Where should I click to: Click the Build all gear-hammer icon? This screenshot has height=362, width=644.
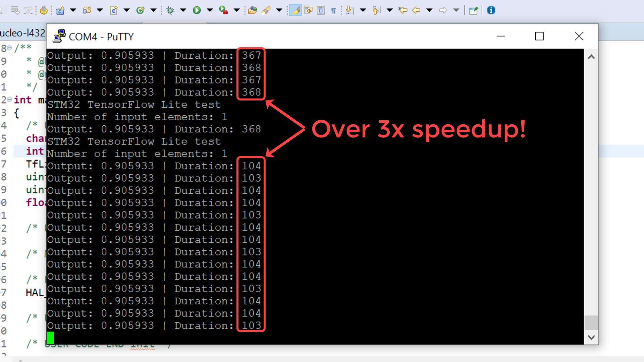(44, 10)
